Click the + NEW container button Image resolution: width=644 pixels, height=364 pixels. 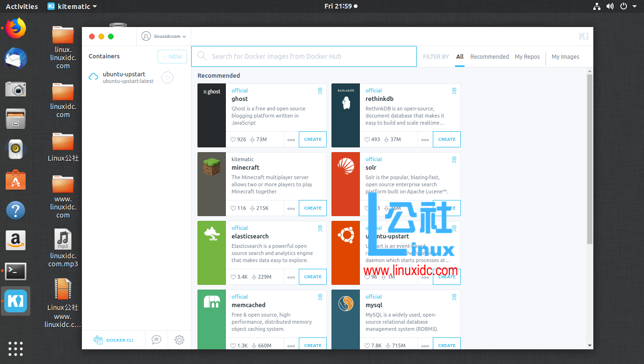click(x=172, y=56)
